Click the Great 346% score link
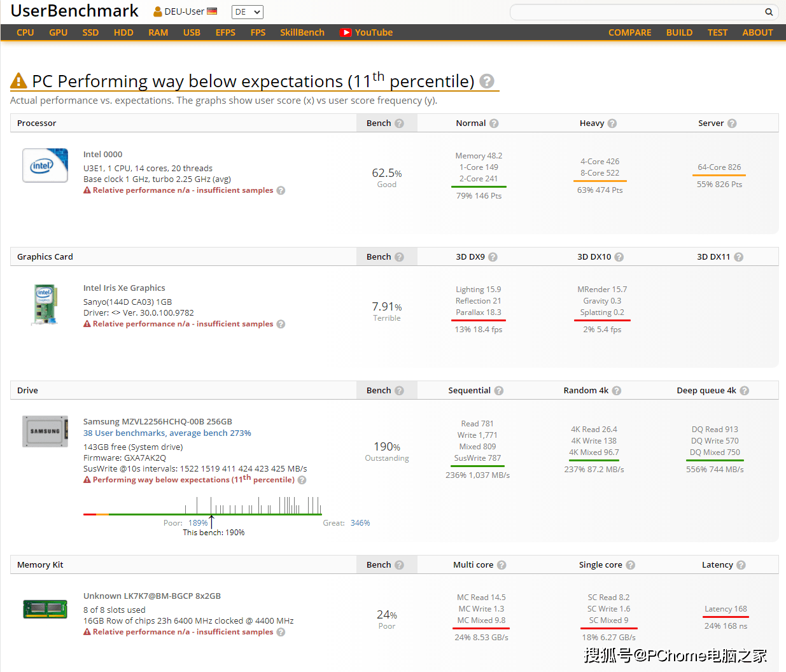The width and height of the screenshot is (786, 672). tap(360, 523)
